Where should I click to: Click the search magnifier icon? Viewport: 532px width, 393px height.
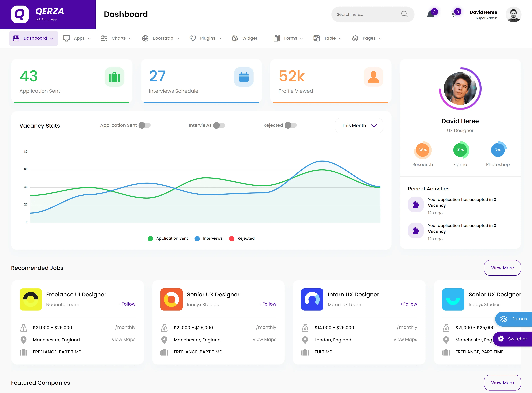405,14
